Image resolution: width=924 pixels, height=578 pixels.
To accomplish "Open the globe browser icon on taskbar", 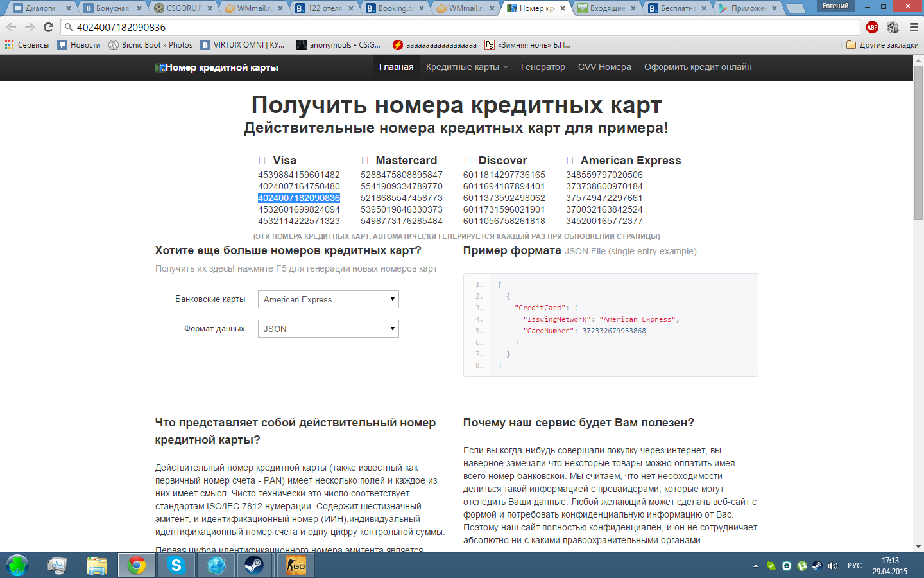I will (x=216, y=565).
